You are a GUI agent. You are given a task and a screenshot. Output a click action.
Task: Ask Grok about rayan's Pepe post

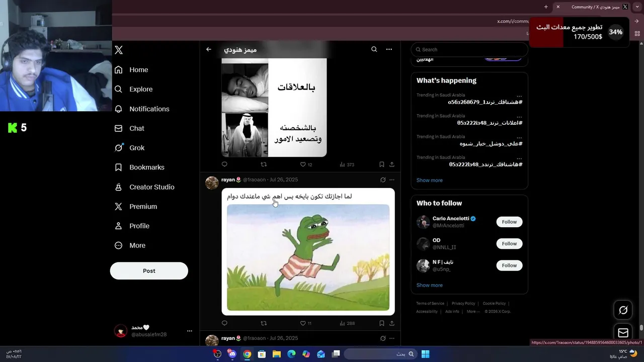(x=383, y=179)
